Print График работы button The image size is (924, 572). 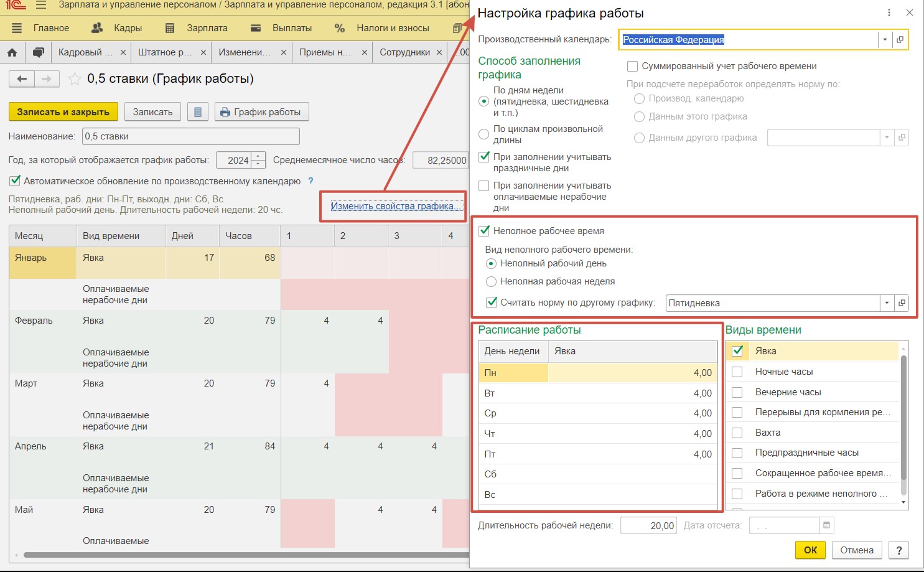261,112
